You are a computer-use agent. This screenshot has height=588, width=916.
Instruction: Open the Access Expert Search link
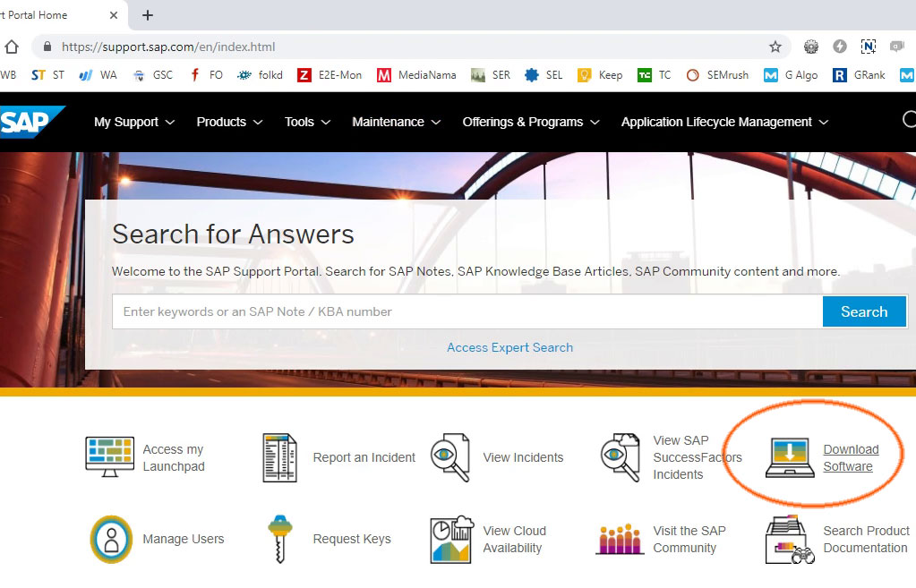509,347
